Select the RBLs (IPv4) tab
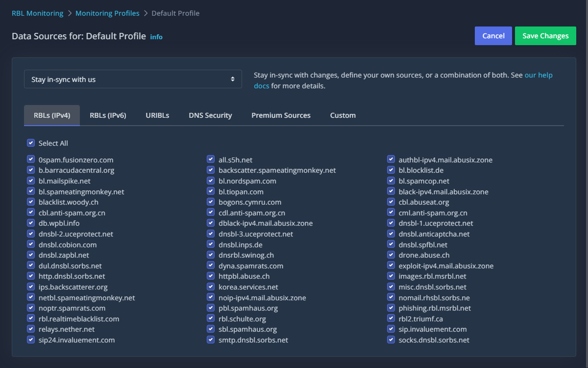This screenshot has width=588, height=368. [51, 115]
